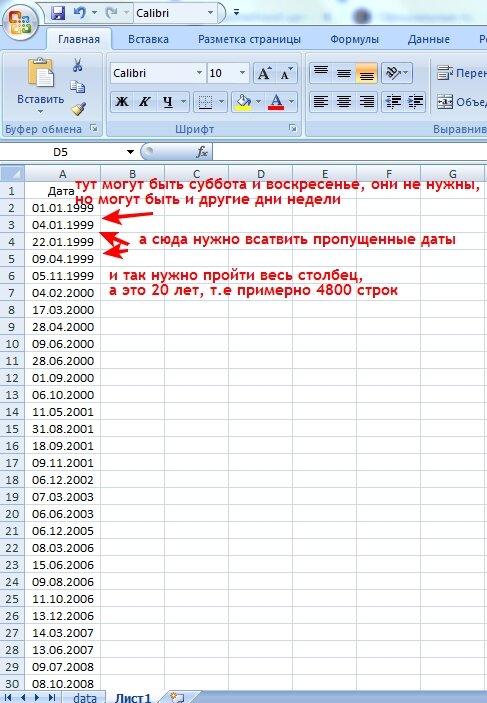Click the Вставить paste clipboard icon
The height and width of the screenshot is (703, 487).
pos(40,73)
